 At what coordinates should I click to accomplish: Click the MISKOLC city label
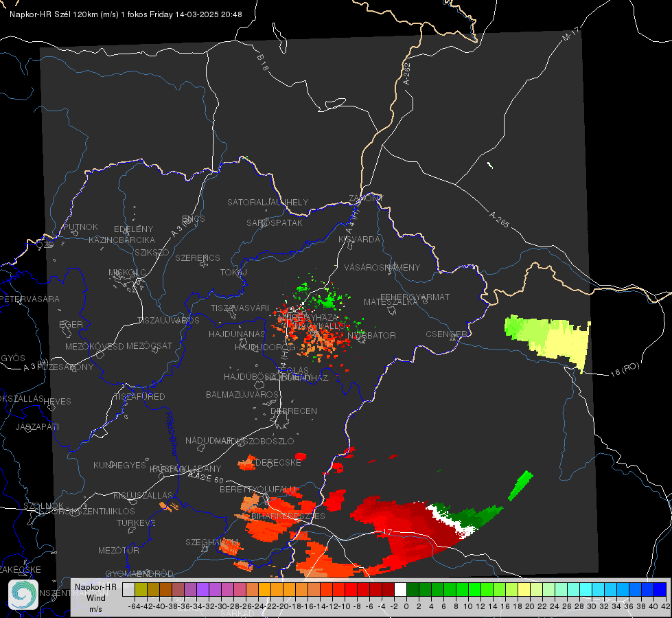click(127, 273)
